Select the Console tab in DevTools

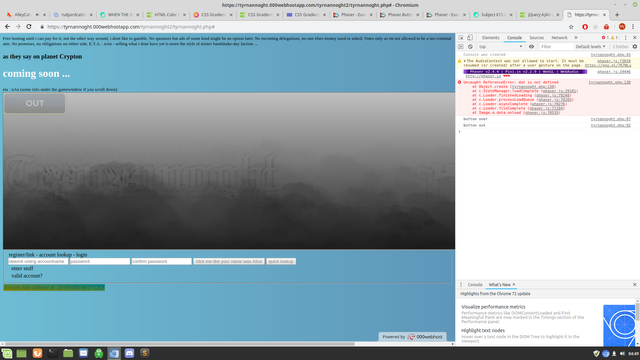[514, 38]
